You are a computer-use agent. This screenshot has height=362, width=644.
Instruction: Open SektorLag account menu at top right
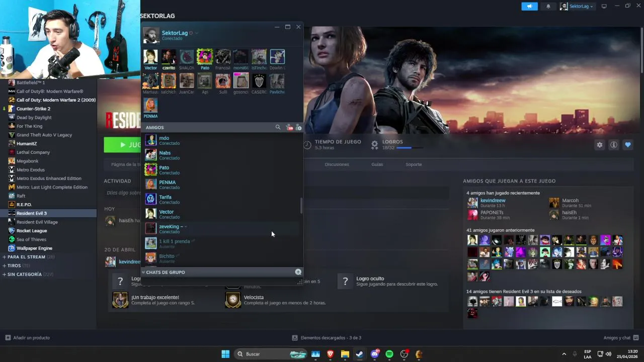[577, 6]
